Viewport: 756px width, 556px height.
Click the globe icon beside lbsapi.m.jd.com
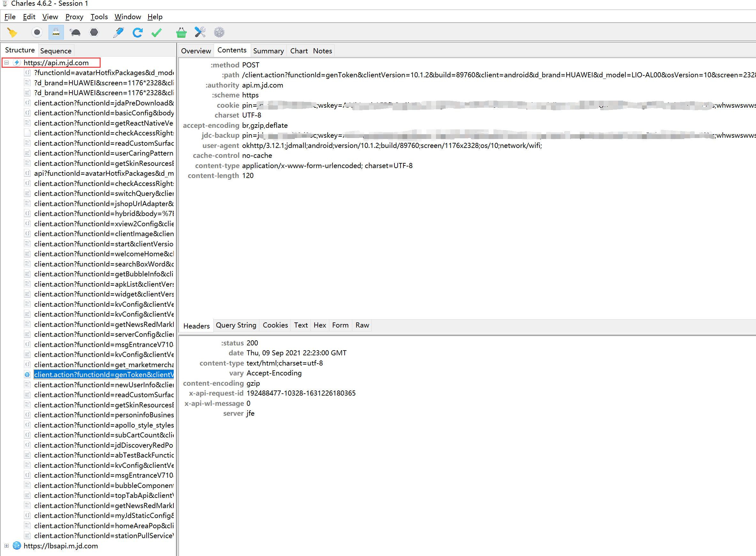pos(17,546)
